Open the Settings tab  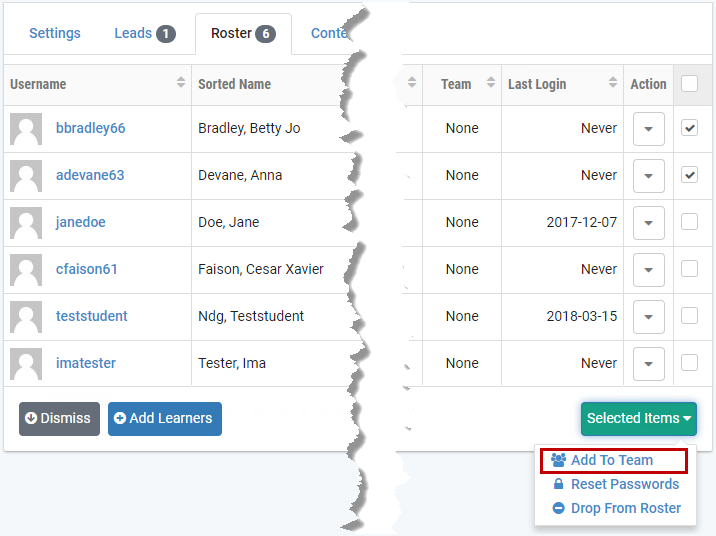(55, 33)
